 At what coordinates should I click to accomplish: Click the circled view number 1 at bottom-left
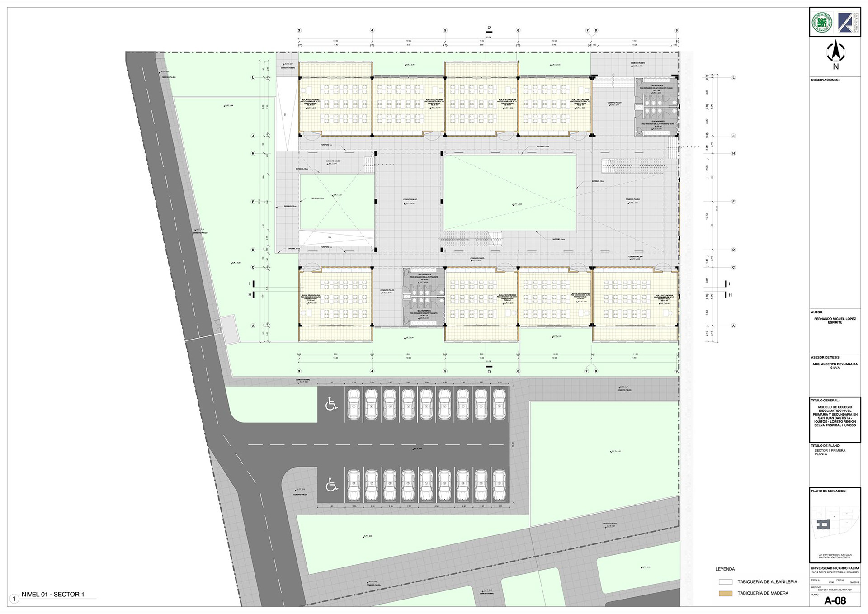14,599
